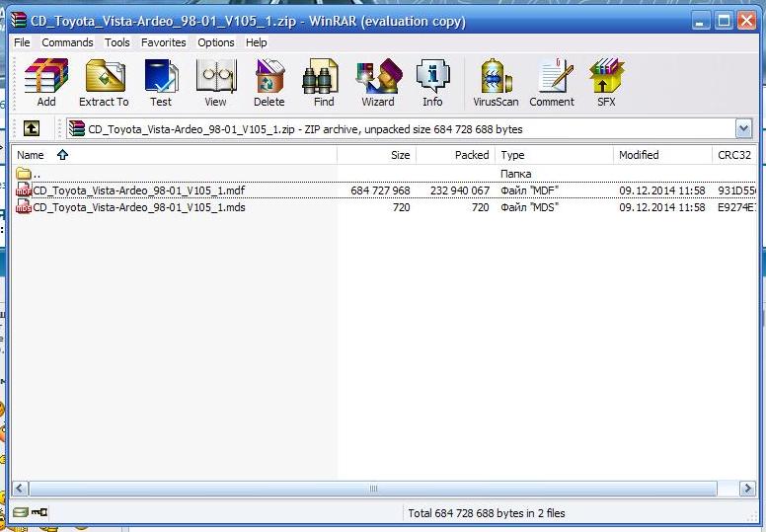766x532 pixels.
Task: Click the Add files toolbar icon
Action: point(46,83)
